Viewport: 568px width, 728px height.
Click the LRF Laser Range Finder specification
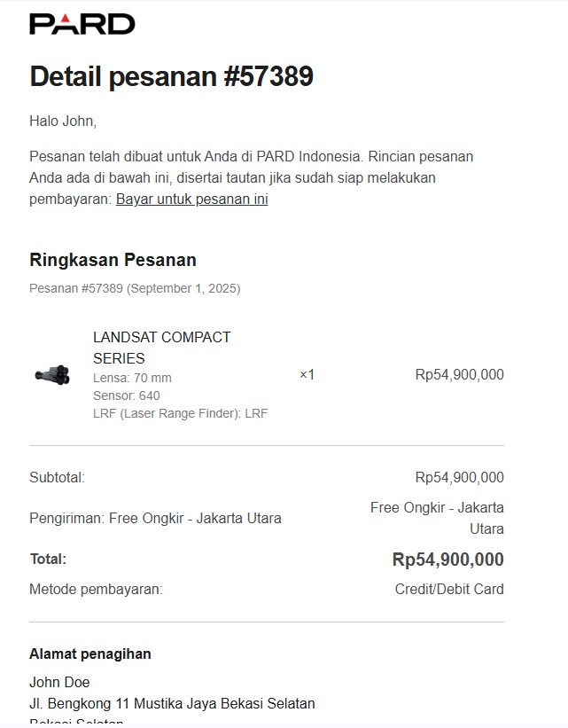click(180, 413)
